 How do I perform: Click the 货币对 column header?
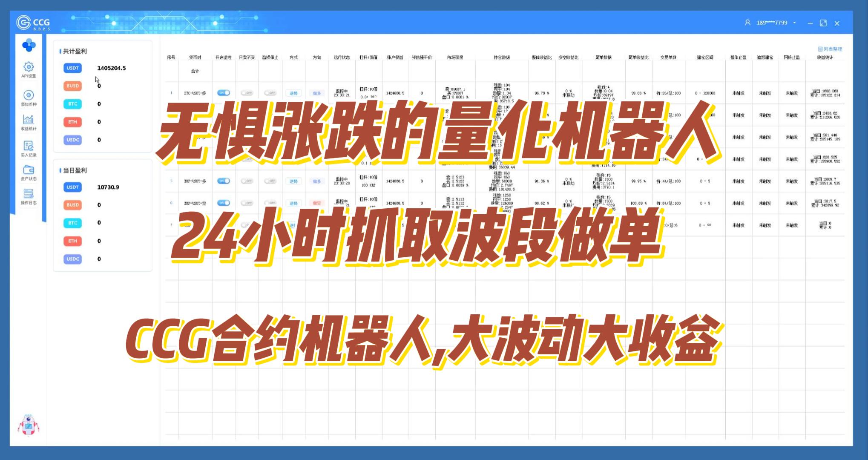tap(195, 57)
